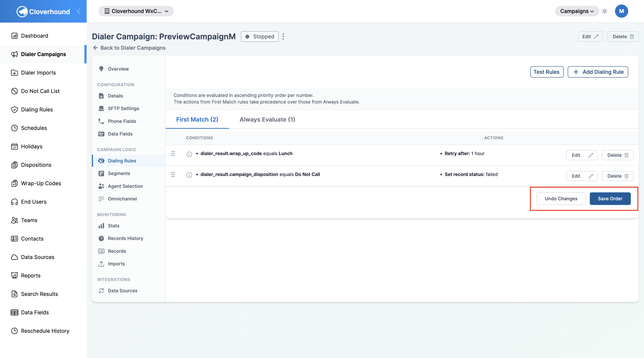
Task: Click the info icon for Lunch rule
Action: pos(189,154)
